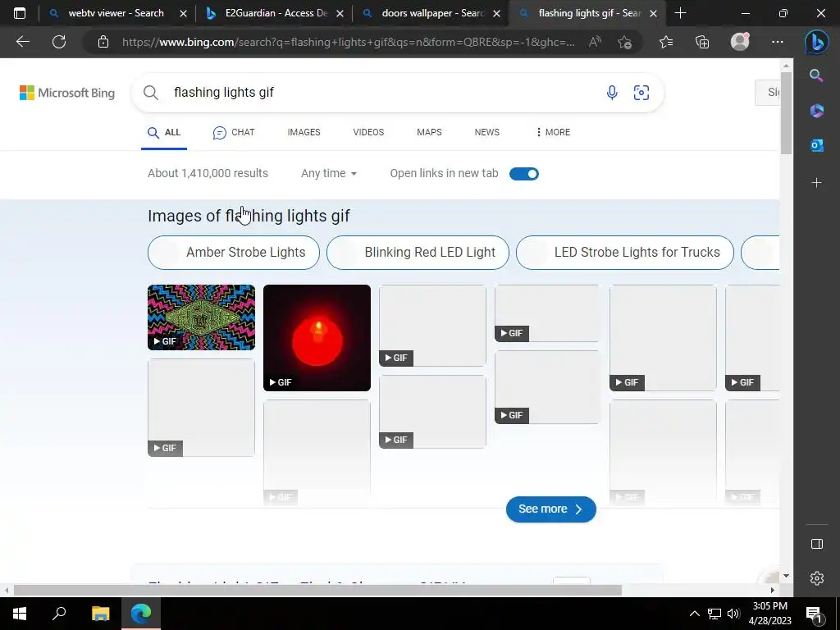Reload the page with refresh icon
Image resolution: width=840 pixels, height=630 pixels.
59,42
